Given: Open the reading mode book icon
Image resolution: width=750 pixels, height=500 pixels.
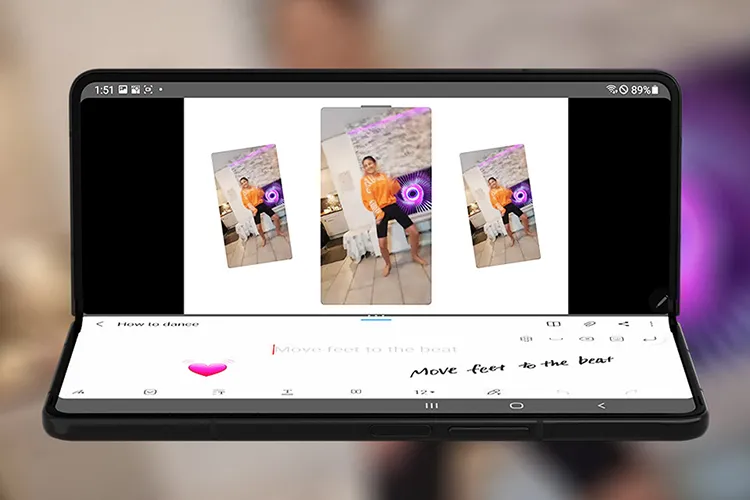Looking at the screenshot, I should click(552, 324).
